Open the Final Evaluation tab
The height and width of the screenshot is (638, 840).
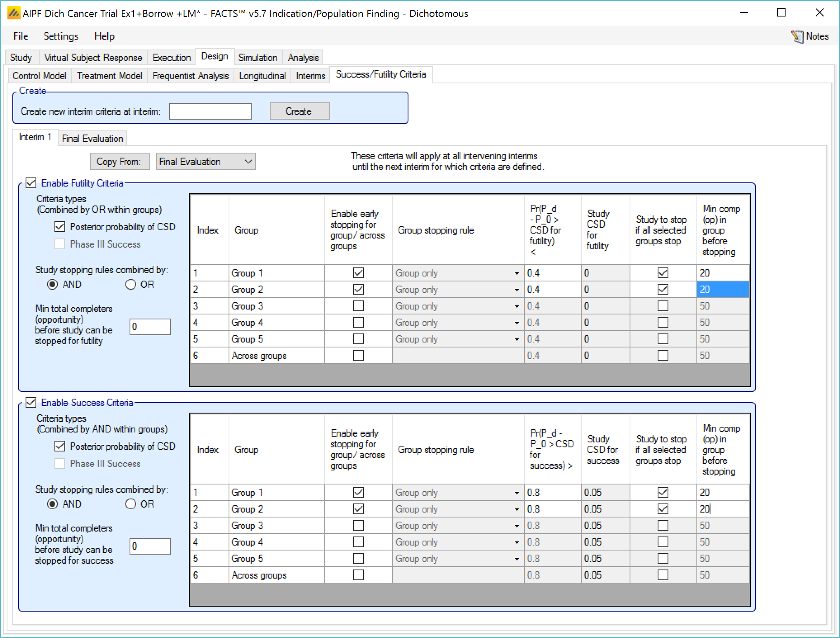92,139
